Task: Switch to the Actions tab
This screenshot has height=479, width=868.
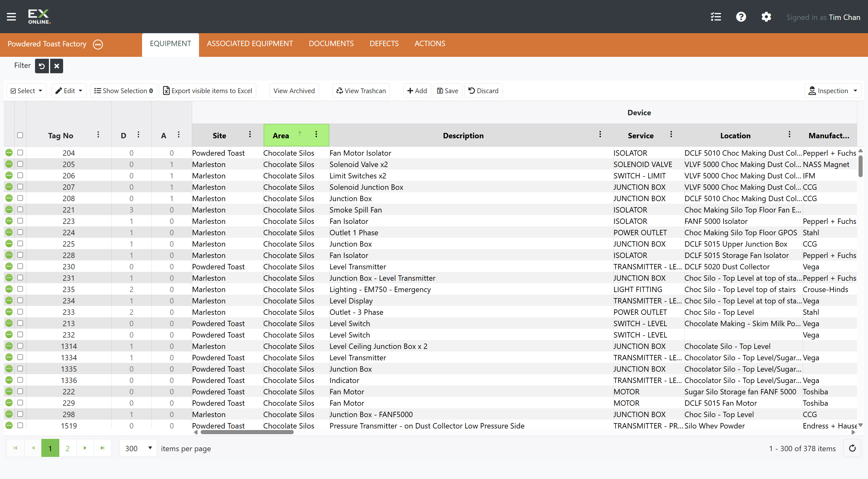Action: (x=430, y=44)
